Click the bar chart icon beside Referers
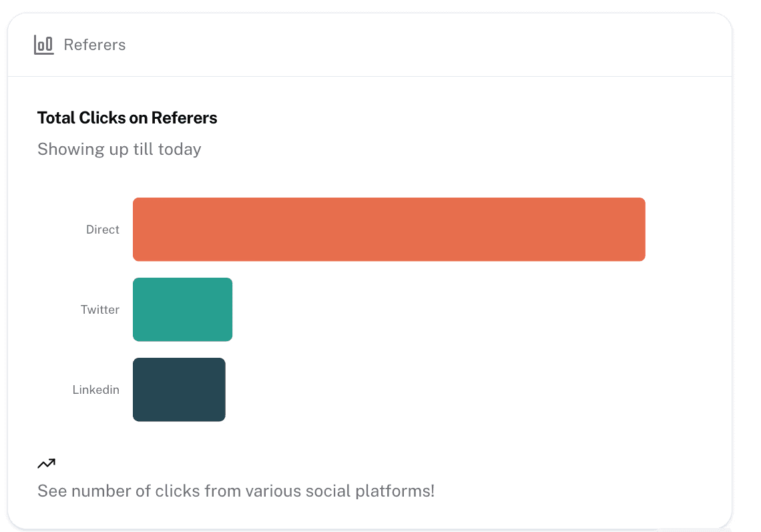The width and height of the screenshot is (761, 532). [43, 45]
